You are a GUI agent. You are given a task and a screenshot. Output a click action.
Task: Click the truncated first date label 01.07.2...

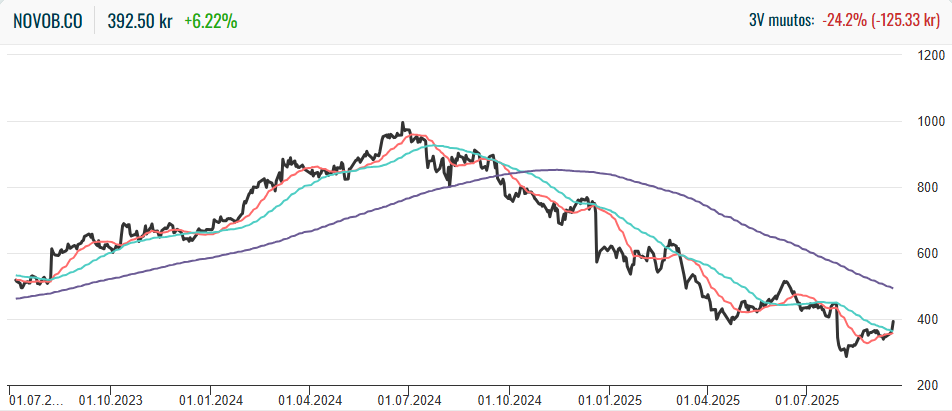pos(35,398)
